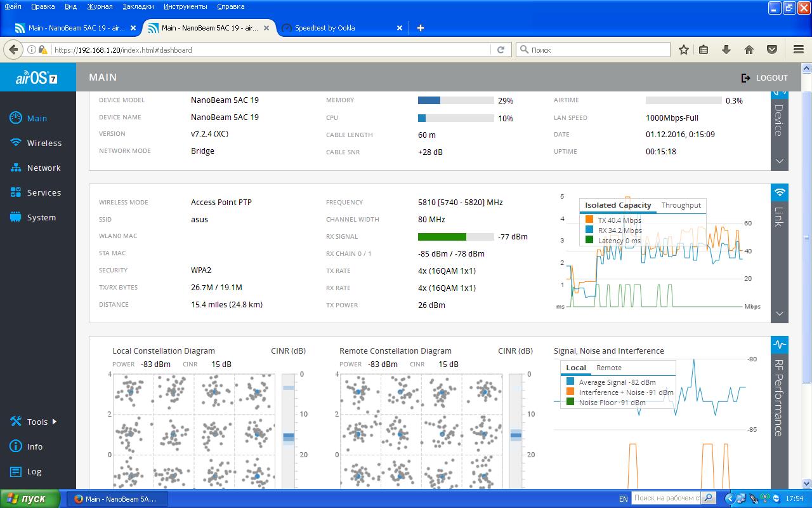The height and width of the screenshot is (508, 812).
Task: Switch to the Throughput chart tab
Action: (x=681, y=205)
